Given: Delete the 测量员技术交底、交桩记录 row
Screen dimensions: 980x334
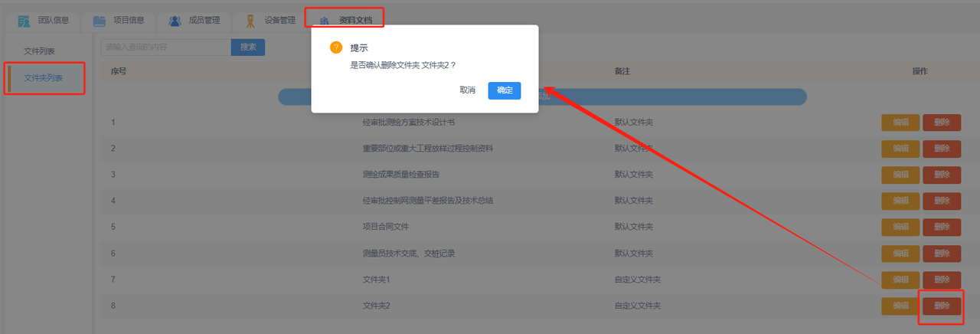Looking at the screenshot, I should point(941,254).
